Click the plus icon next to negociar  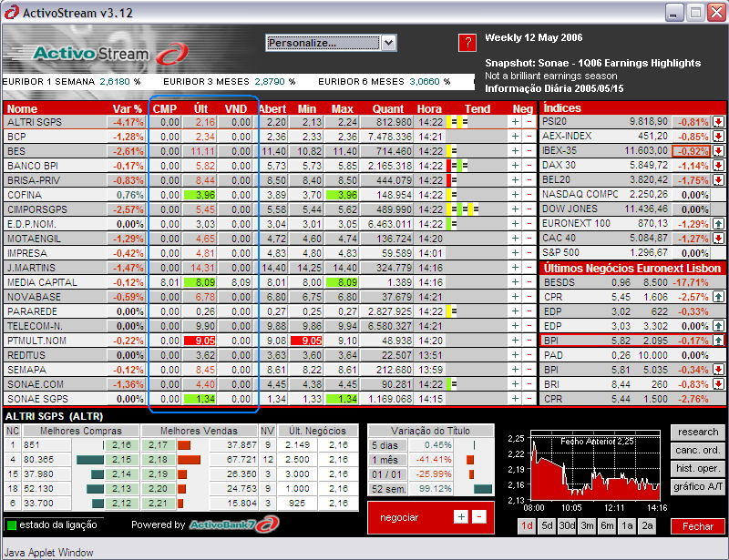tap(461, 516)
